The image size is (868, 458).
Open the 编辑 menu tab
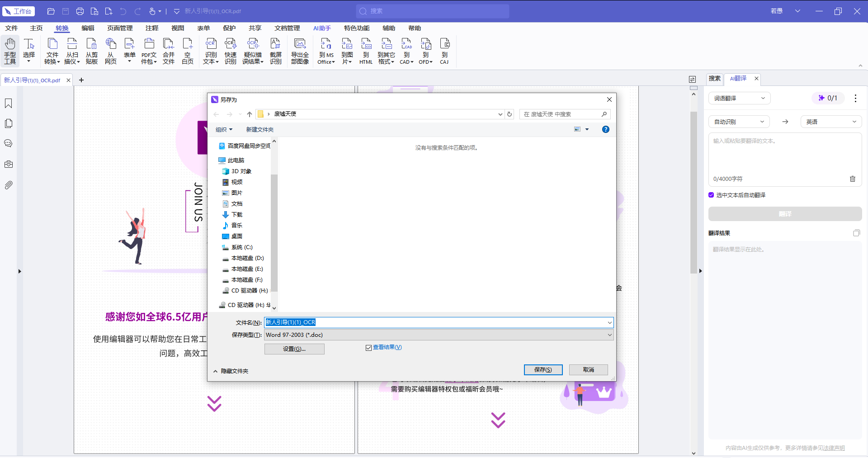click(x=88, y=28)
